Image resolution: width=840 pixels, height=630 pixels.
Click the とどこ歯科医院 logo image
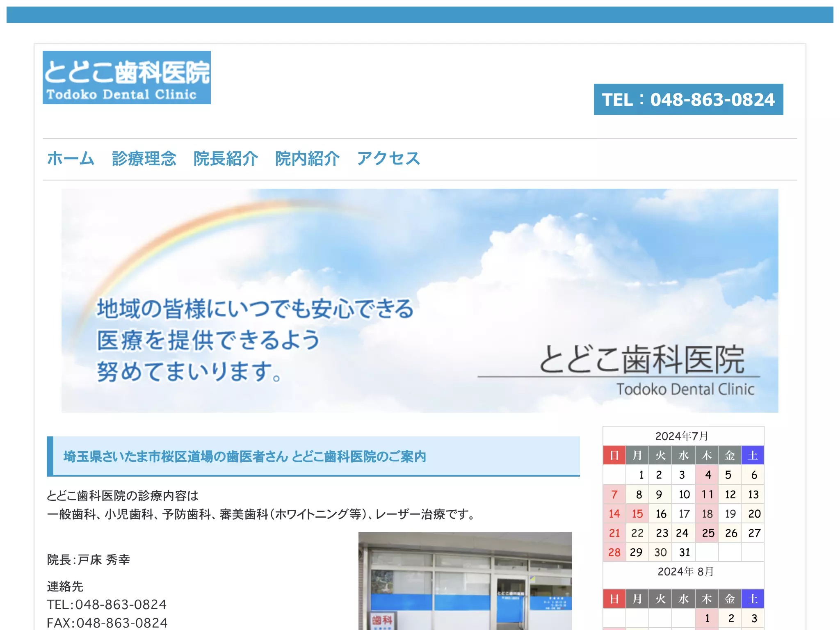pyautogui.click(x=127, y=78)
